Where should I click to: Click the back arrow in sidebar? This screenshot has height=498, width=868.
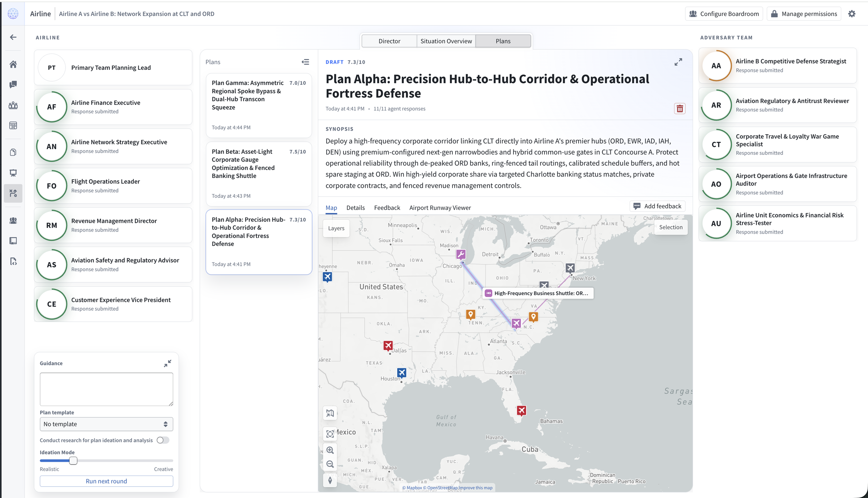point(13,37)
